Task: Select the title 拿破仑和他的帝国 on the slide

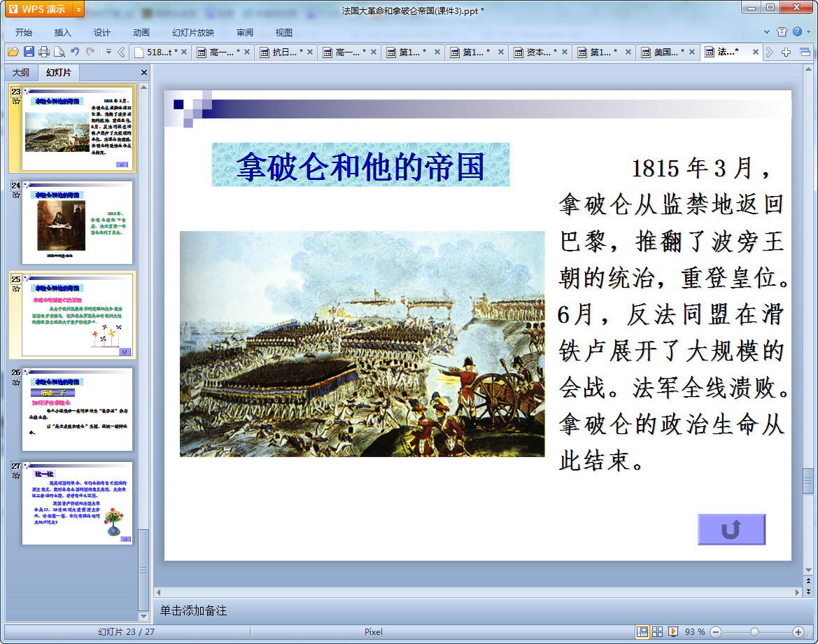Action: [360, 165]
